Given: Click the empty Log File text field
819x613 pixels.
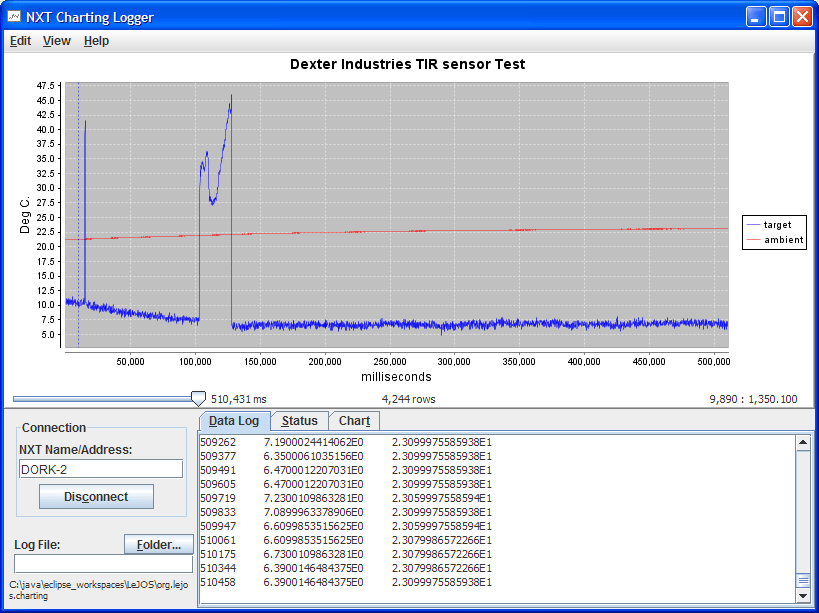Looking at the screenshot, I should tap(103, 564).
